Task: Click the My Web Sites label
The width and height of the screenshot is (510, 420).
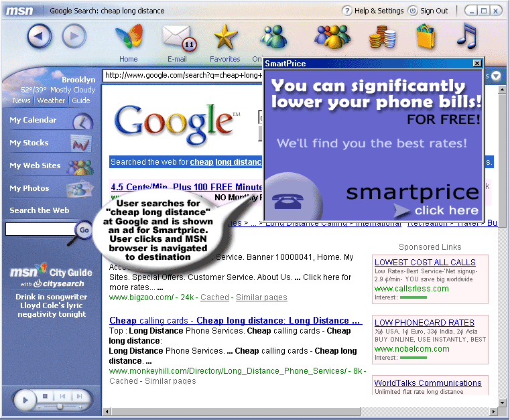Action: [x=35, y=165]
